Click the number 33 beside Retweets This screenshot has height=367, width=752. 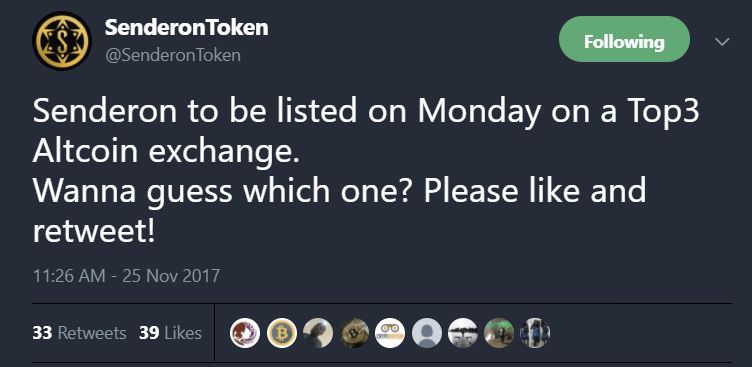tap(42, 333)
